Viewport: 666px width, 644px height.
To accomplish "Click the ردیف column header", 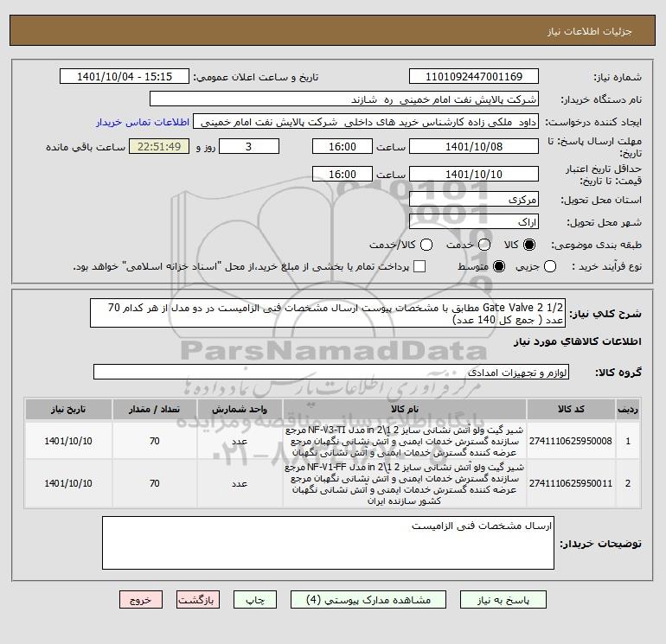I will click(x=628, y=409).
